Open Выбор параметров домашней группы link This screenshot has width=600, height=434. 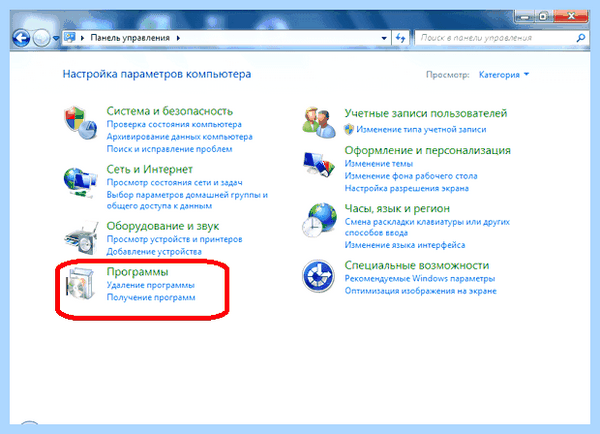click(x=187, y=200)
